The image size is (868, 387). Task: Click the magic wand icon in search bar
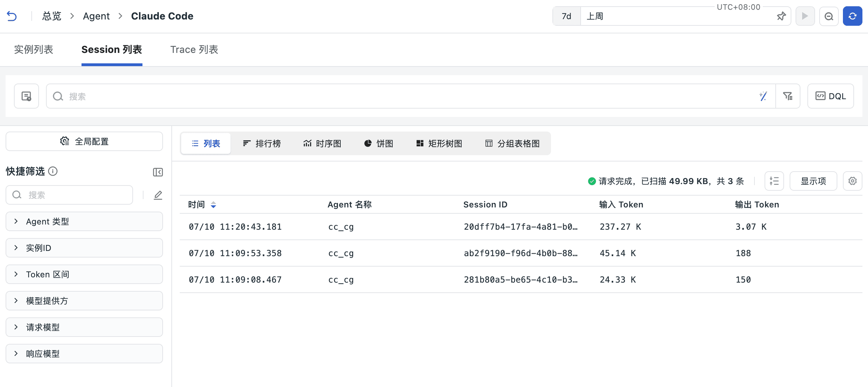coord(763,96)
